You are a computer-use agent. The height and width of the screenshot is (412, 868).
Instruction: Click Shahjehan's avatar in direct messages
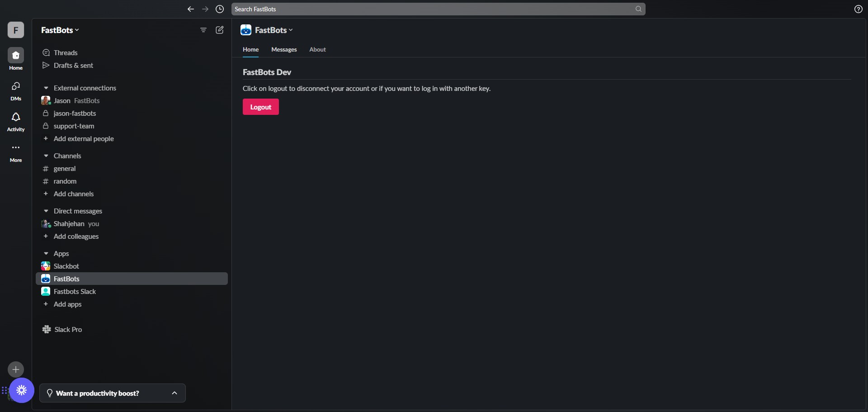pyautogui.click(x=46, y=223)
